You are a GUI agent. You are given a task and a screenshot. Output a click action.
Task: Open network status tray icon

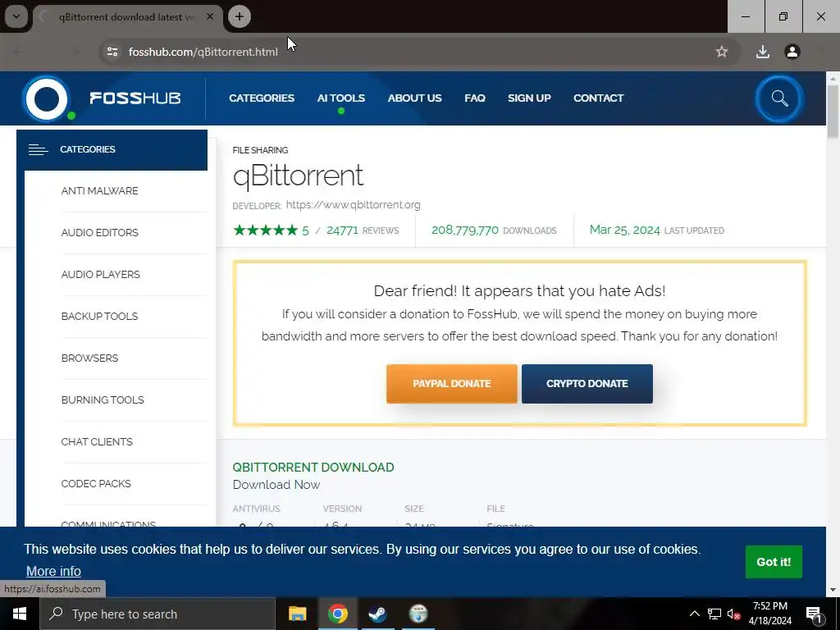pyautogui.click(x=714, y=614)
